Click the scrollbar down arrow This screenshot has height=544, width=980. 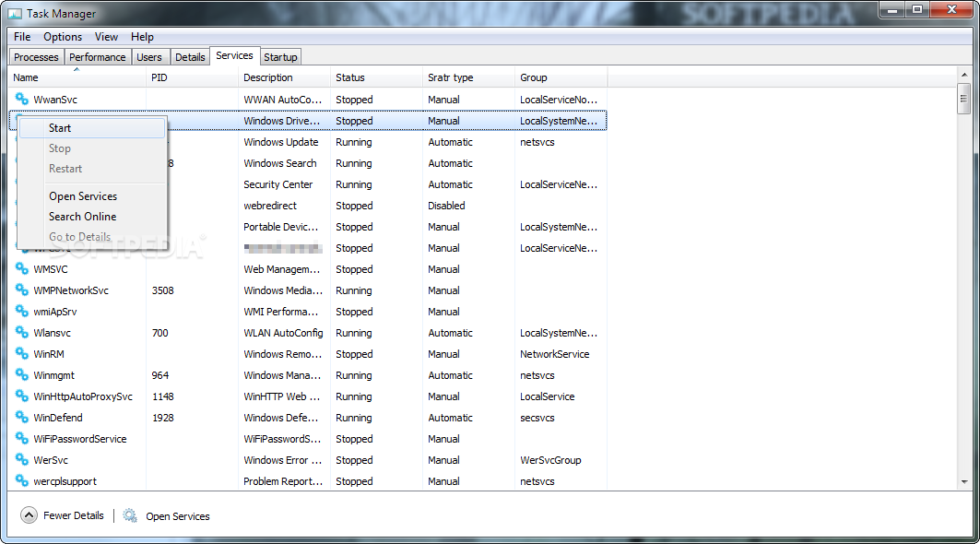(x=963, y=482)
